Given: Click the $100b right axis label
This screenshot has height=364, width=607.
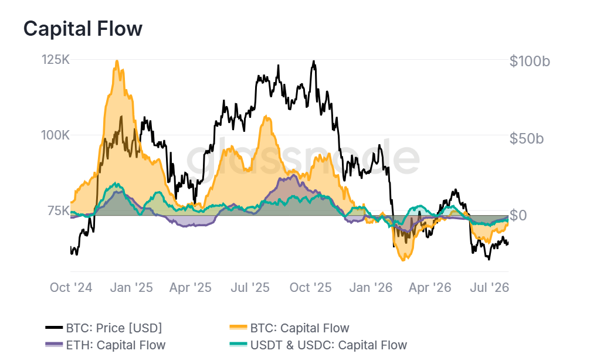Looking at the screenshot, I should [530, 61].
